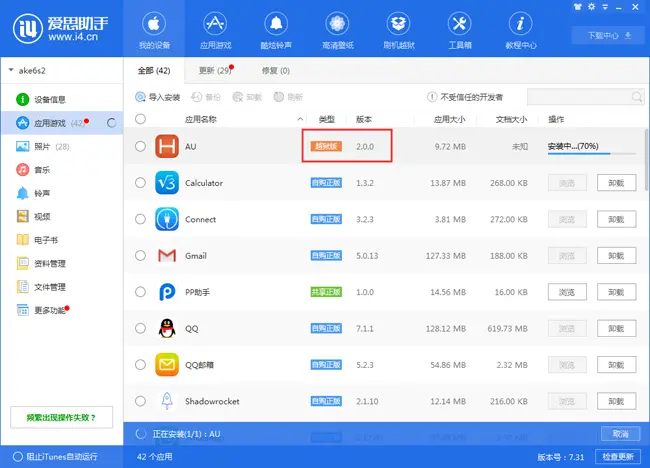Select all apps with header radio button
Image resolution: width=650 pixels, height=468 pixels.
click(x=141, y=119)
